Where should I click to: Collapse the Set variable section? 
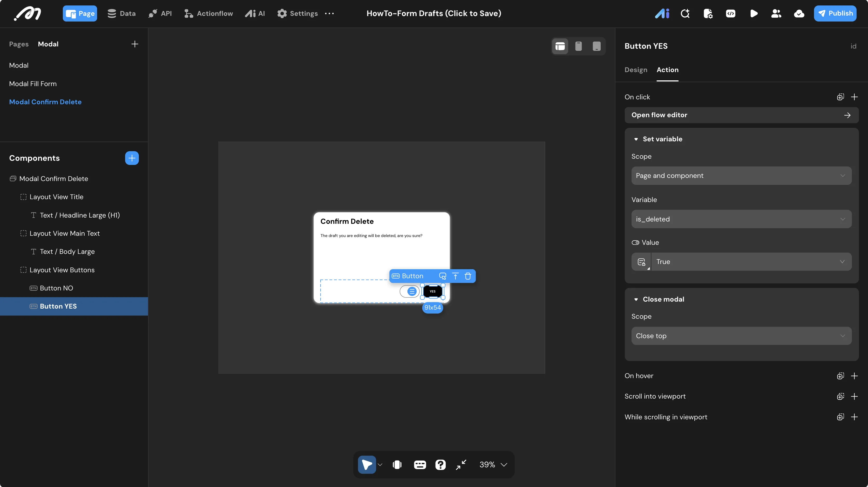[636, 139]
